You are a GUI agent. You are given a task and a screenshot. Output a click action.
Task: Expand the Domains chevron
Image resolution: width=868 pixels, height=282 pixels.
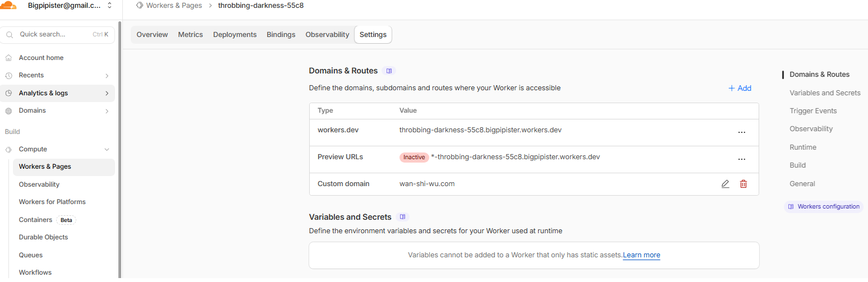(x=107, y=111)
